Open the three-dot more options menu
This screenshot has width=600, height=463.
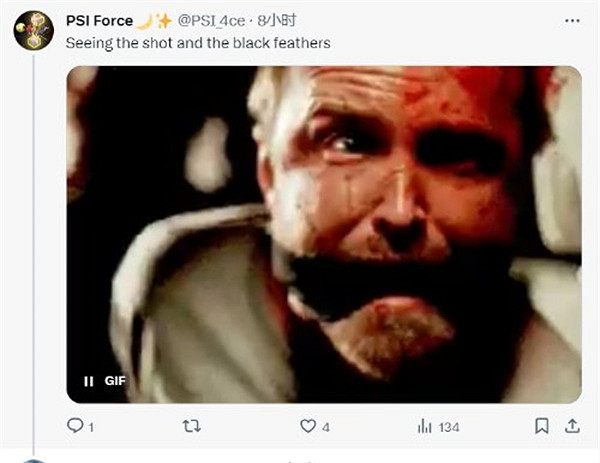click(x=571, y=20)
